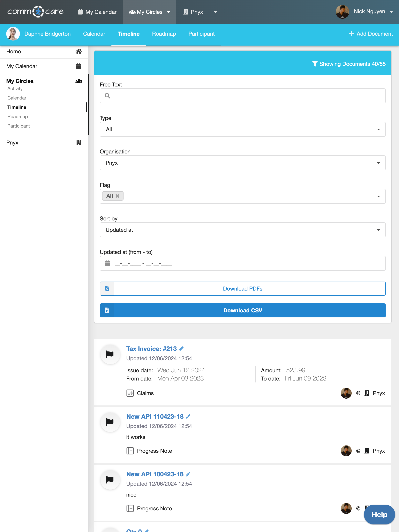
Task: Open New API 110423-18 document
Action: click(155, 417)
